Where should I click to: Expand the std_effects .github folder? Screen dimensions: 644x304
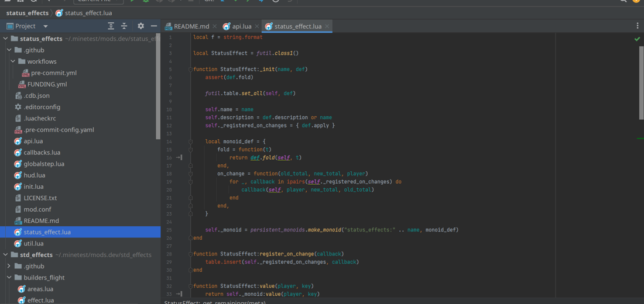9,266
